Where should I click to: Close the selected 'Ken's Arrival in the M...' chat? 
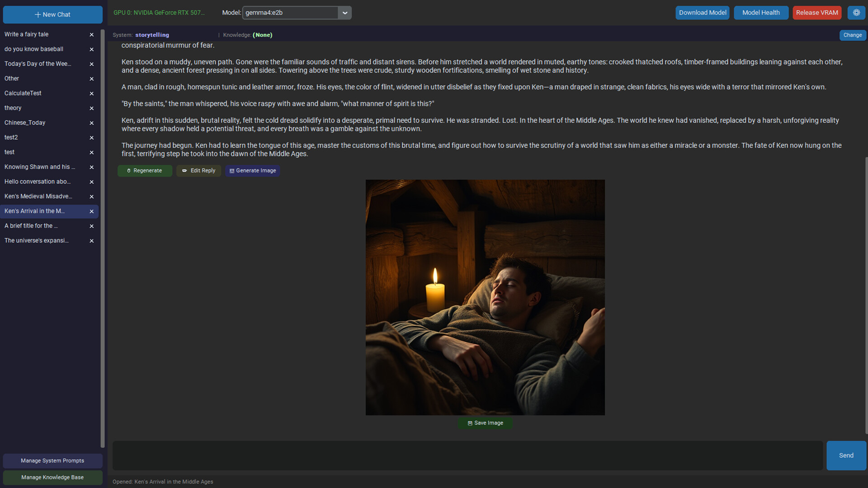coord(92,211)
